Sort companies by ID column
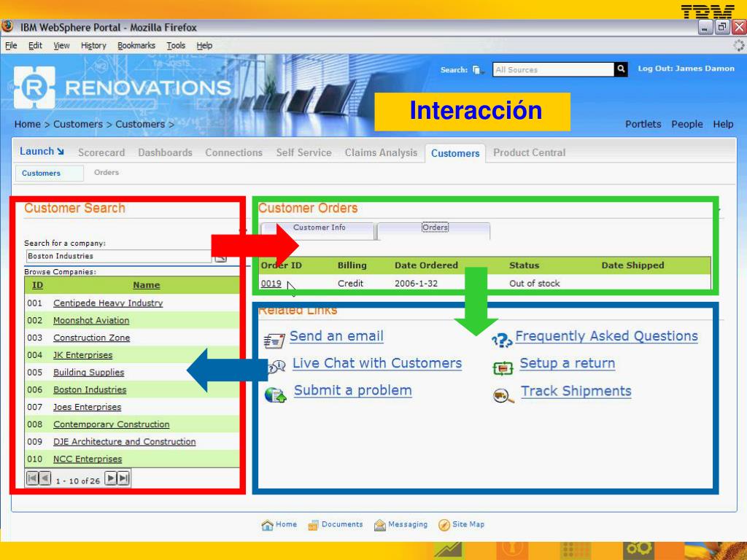This screenshot has width=747, height=560. click(37, 285)
